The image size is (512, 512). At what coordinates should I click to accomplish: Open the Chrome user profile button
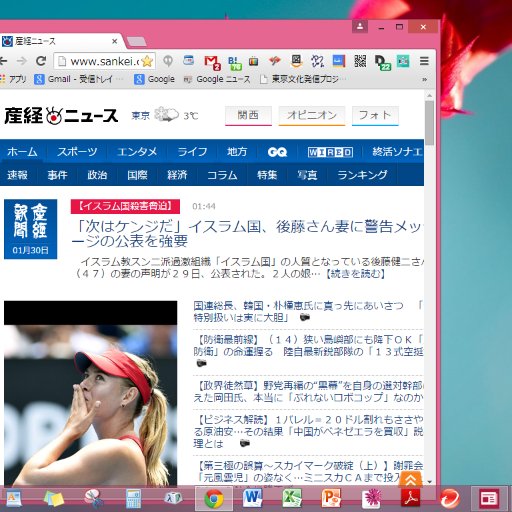click(x=360, y=27)
